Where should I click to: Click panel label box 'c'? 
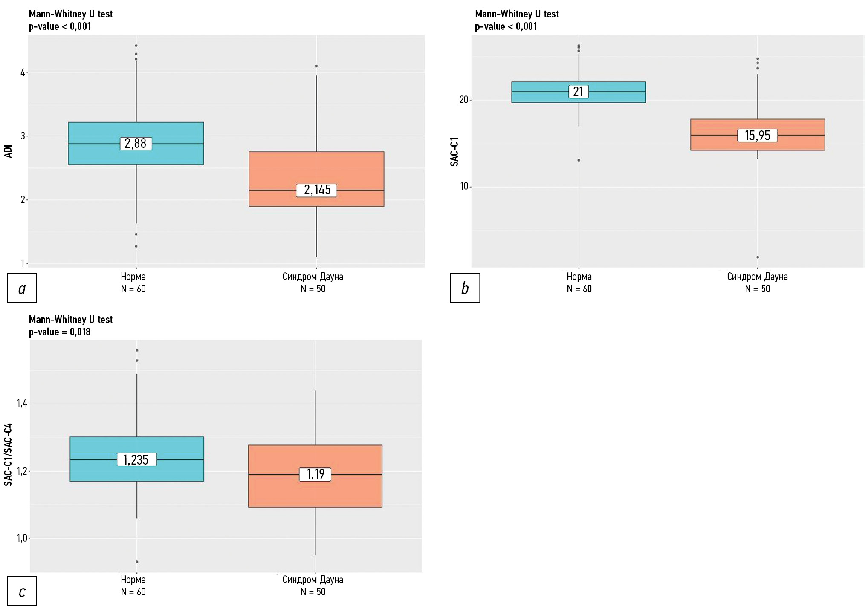22,591
